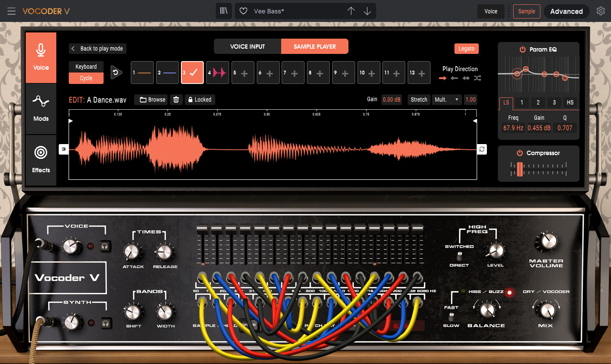Viewport: 611px width, 364px height.
Task: Click the cycle reset arrow icon
Action: point(116,73)
